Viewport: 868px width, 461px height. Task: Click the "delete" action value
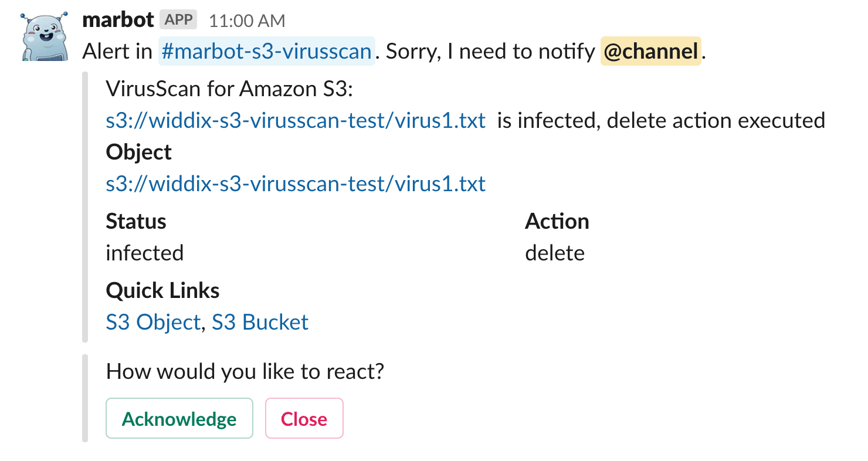click(555, 253)
